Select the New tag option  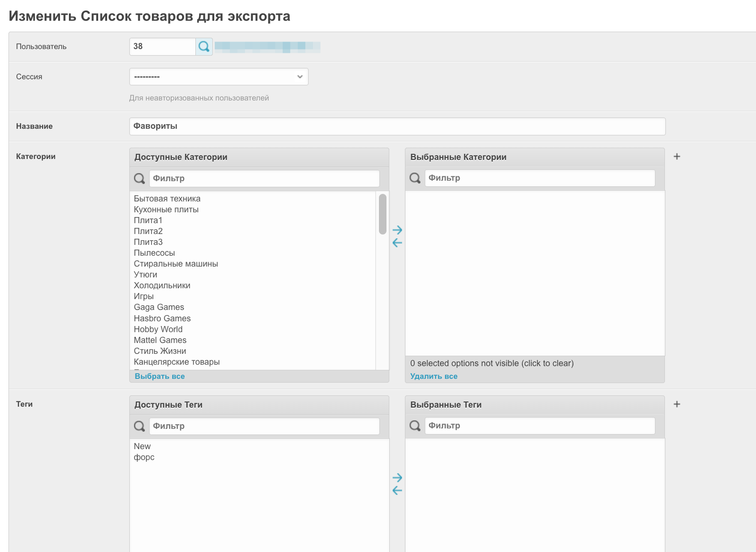point(142,446)
